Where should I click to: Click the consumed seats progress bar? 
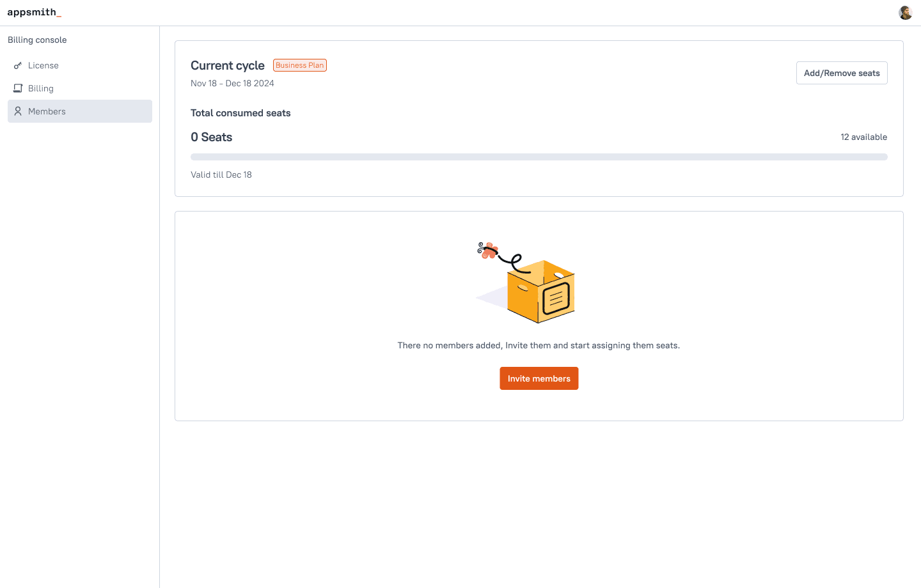pos(539,157)
